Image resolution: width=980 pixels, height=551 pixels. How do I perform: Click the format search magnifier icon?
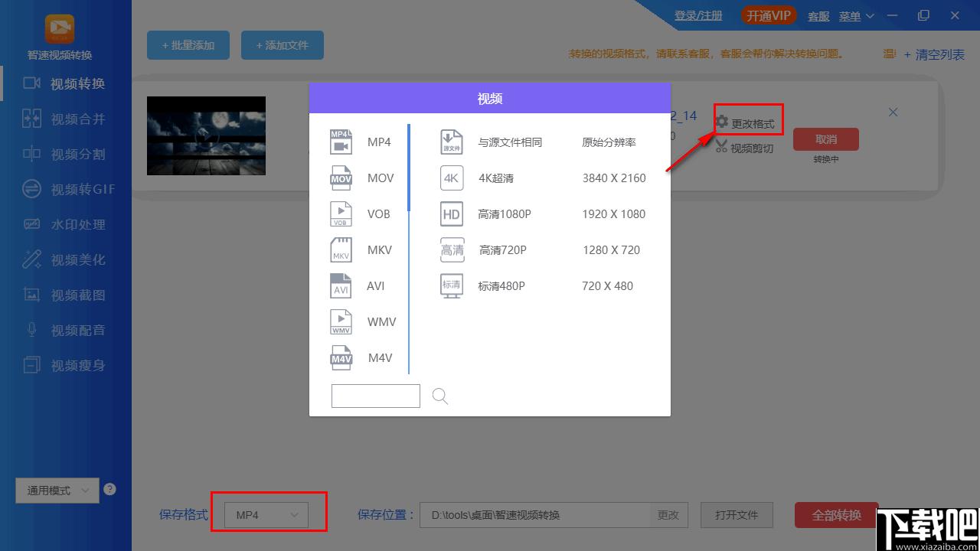tap(440, 396)
